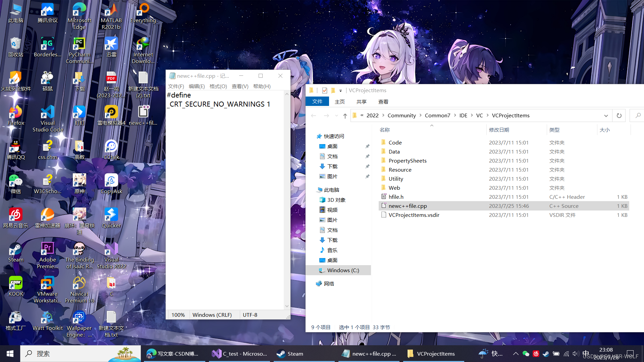
Task: Open Notepad's 文件(F) menu
Action: (x=176, y=86)
